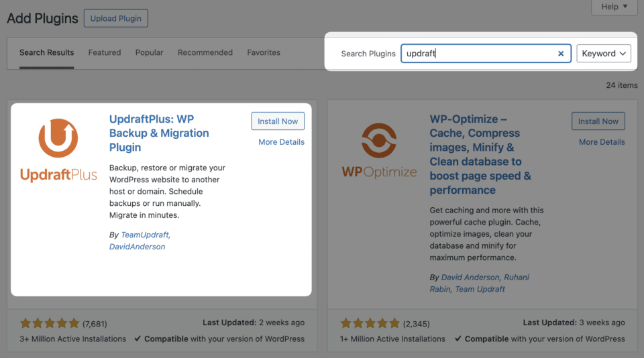Click Last Updated: 2 weeks ago text

(254, 322)
